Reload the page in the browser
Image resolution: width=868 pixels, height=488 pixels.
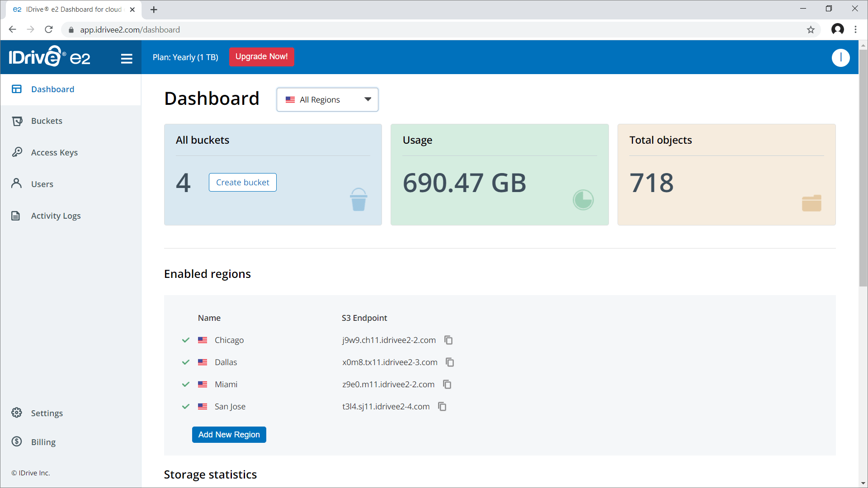click(49, 30)
